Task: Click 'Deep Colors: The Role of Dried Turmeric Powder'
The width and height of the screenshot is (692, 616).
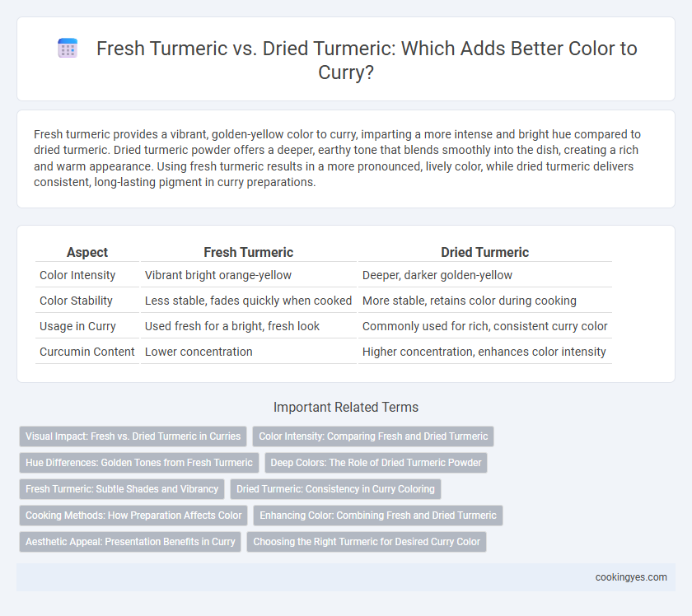Action: click(x=376, y=463)
